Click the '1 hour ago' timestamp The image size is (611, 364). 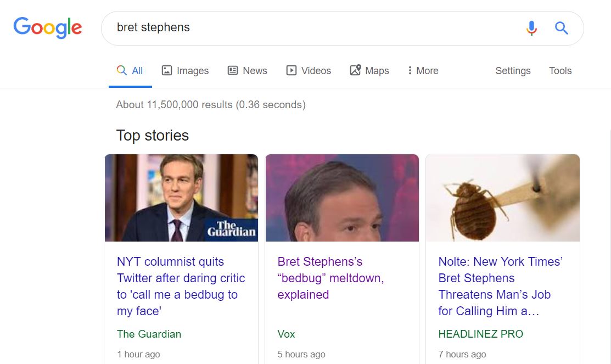(x=138, y=354)
